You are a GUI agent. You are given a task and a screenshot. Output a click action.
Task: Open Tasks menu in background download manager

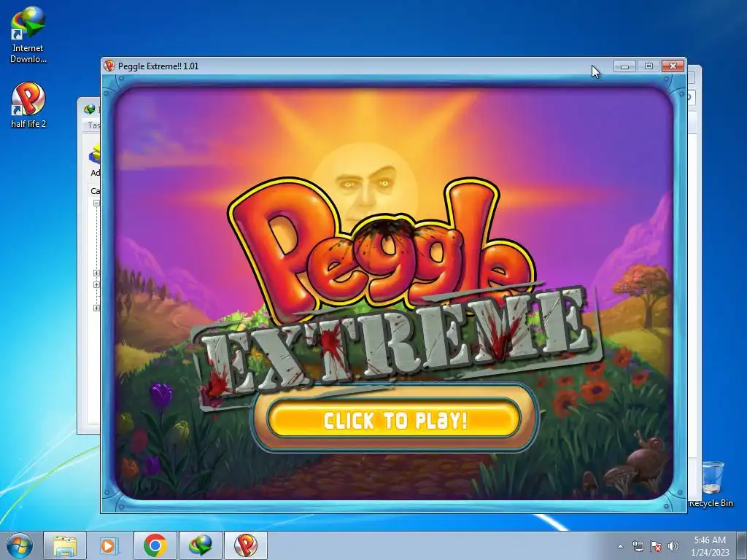93,125
